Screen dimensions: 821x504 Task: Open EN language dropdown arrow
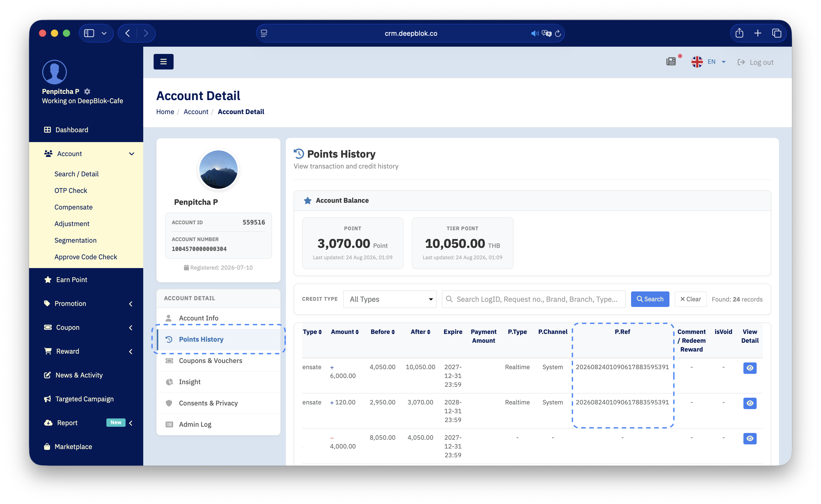click(723, 62)
